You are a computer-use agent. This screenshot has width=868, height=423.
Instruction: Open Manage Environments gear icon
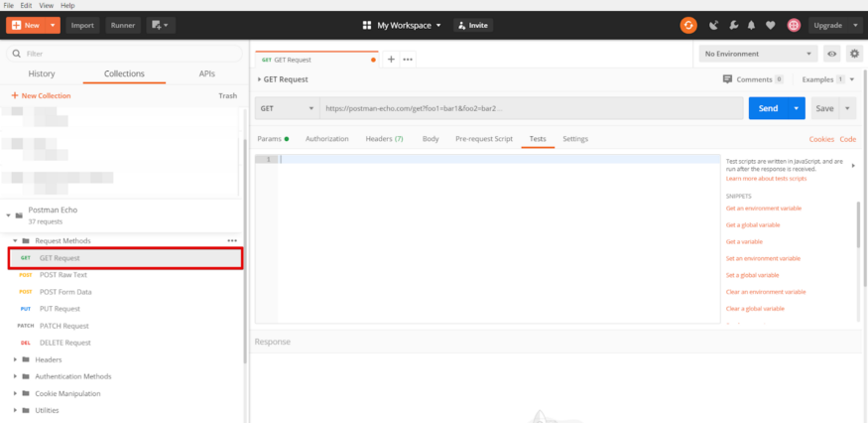click(x=854, y=54)
